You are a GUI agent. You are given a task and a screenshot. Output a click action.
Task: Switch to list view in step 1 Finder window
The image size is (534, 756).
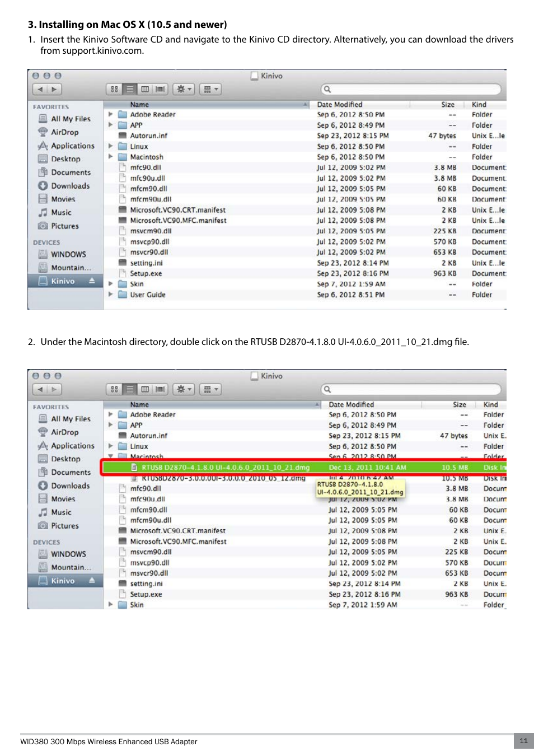(x=130, y=89)
